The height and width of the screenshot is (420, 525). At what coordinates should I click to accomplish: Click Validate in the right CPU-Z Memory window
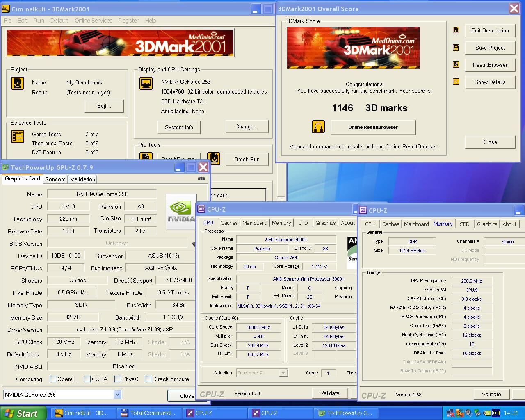click(x=491, y=394)
